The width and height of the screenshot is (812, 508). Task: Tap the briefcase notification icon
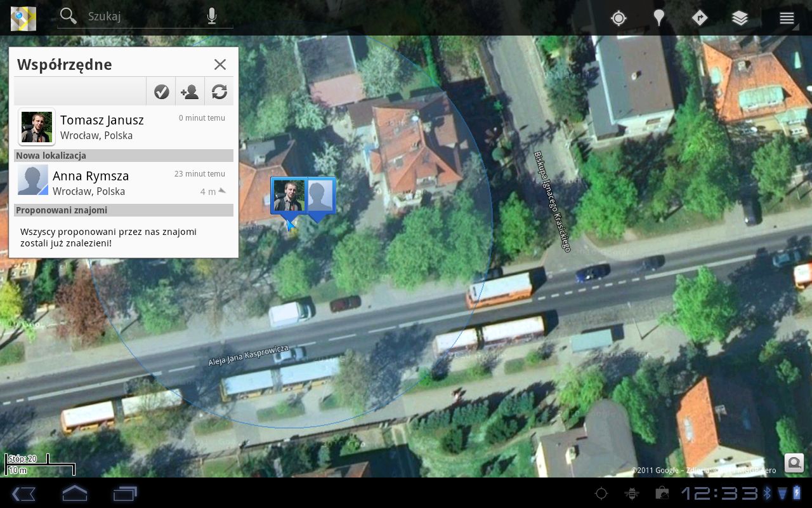coord(662,493)
